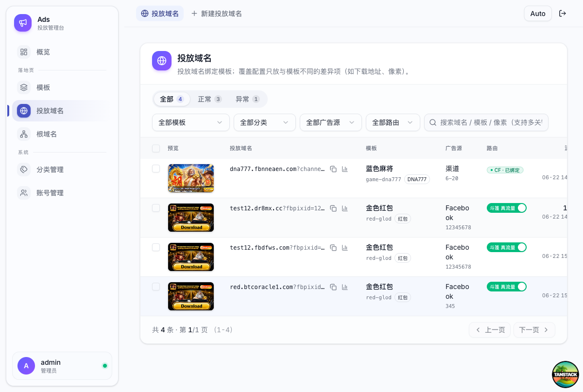
Task: Click the 新建投放域名 tab
Action: pos(217,14)
